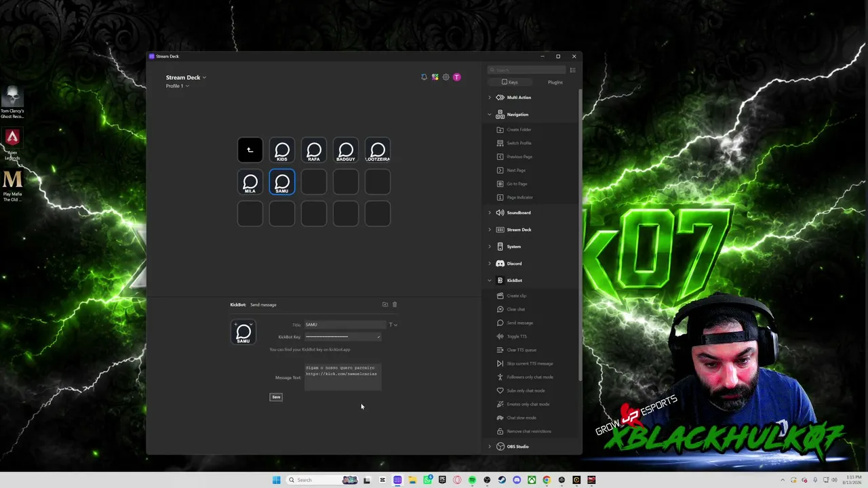The height and width of the screenshot is (488, 868).
Task: Click the Save button
Action: pyautogui.click(x=276, y=397)
